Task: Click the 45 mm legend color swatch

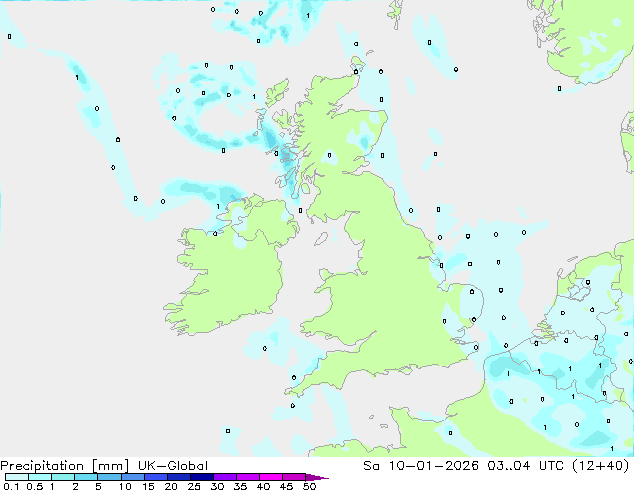Action: [x=294, y=477]
